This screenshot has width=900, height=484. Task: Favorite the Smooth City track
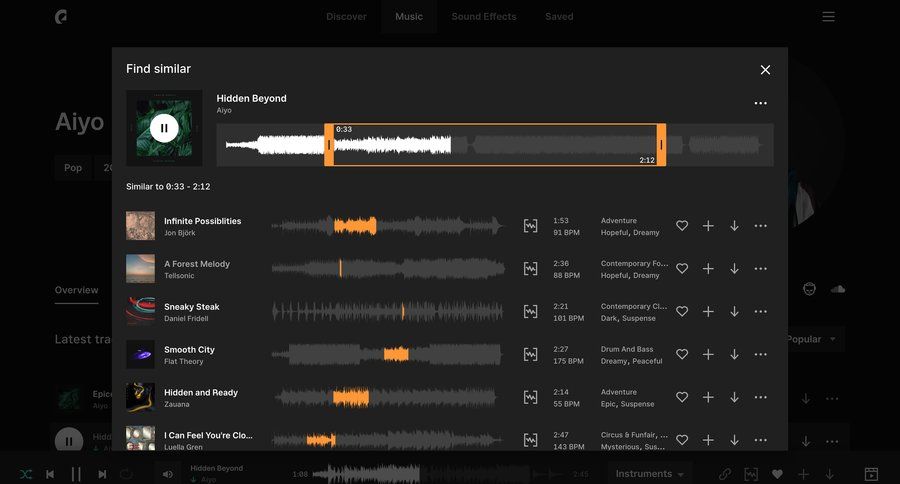pos(682,354)
